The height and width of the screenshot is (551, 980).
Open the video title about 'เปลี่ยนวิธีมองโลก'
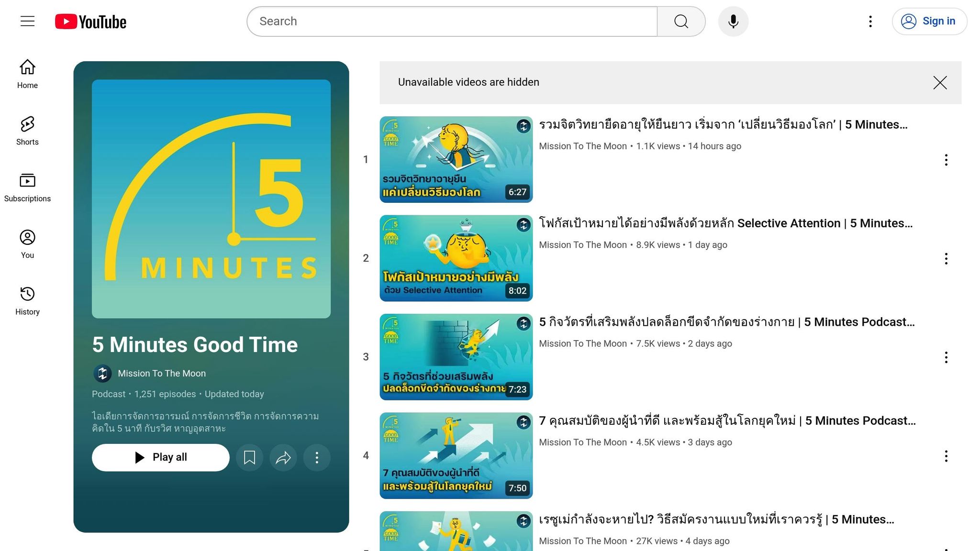click(x=723, y=125)
